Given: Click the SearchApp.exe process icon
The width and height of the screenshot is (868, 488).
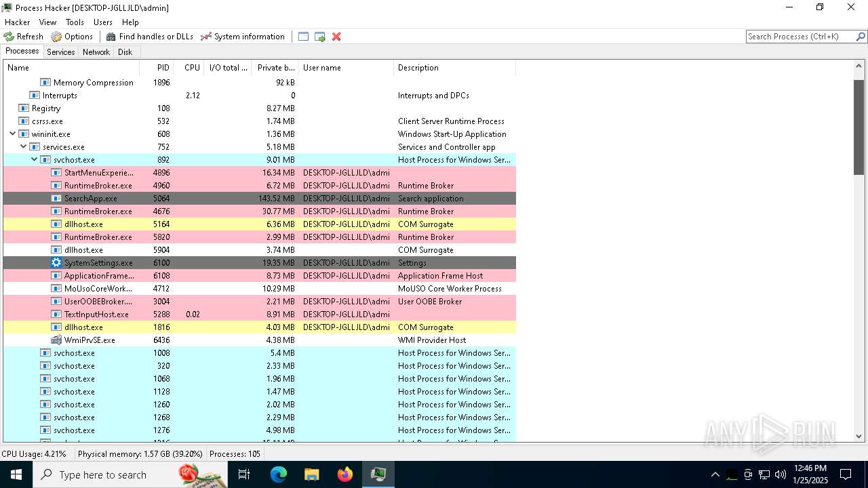Looking at the screenshot, I should click(x=56, y=199).
